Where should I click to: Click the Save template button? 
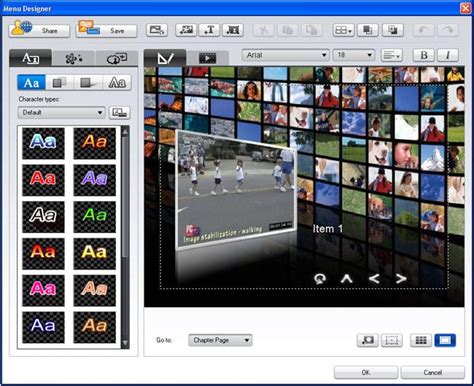[107, 30]
